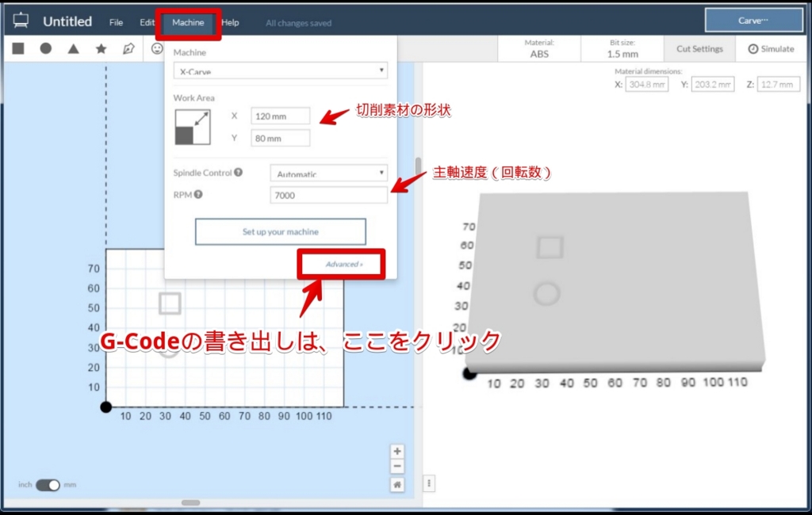
Task: Zoom in with the plus button
Action: click(x=397, y=452)
